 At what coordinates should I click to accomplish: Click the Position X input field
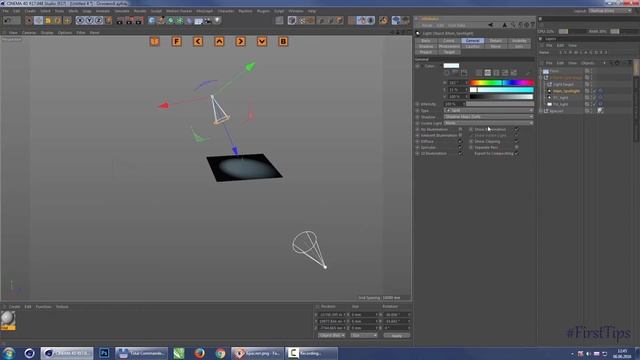pos(331,315)
